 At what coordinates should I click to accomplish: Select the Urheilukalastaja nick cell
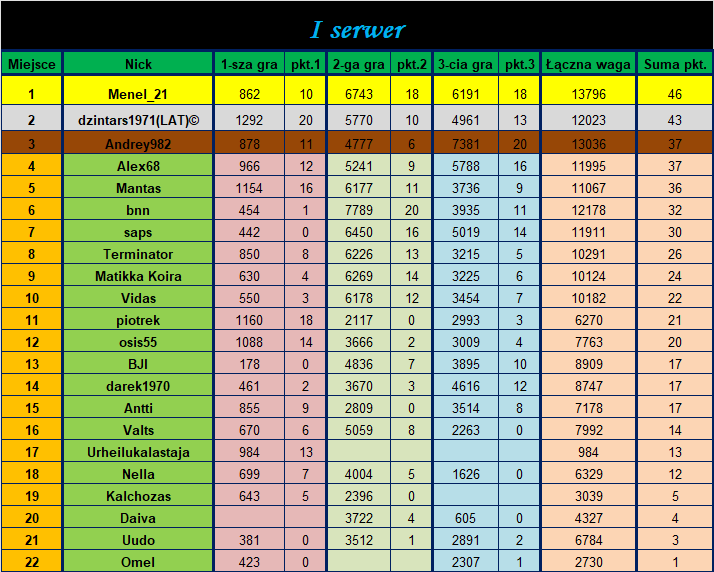pos(138,452)
